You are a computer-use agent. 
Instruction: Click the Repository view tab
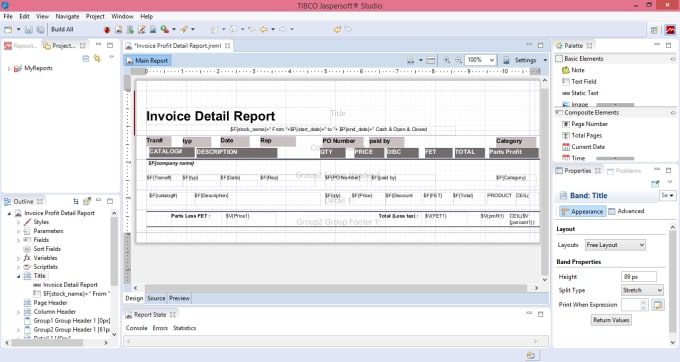click(21, 46)
